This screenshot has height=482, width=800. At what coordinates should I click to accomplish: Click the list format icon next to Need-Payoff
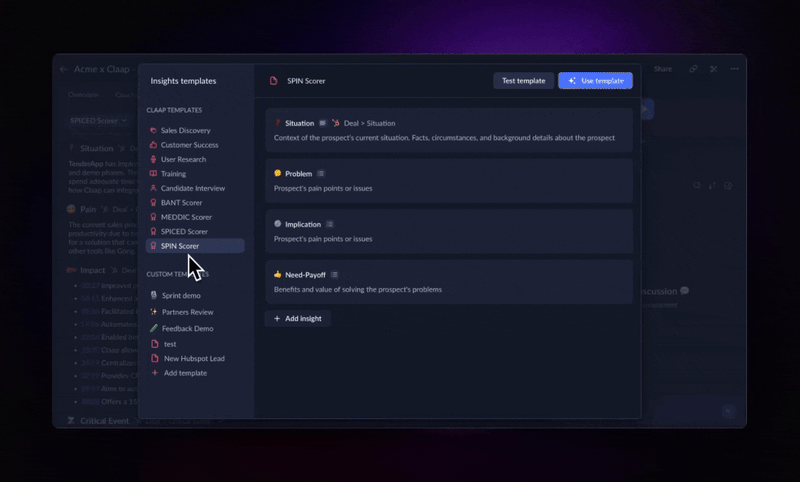pos(334,275)
